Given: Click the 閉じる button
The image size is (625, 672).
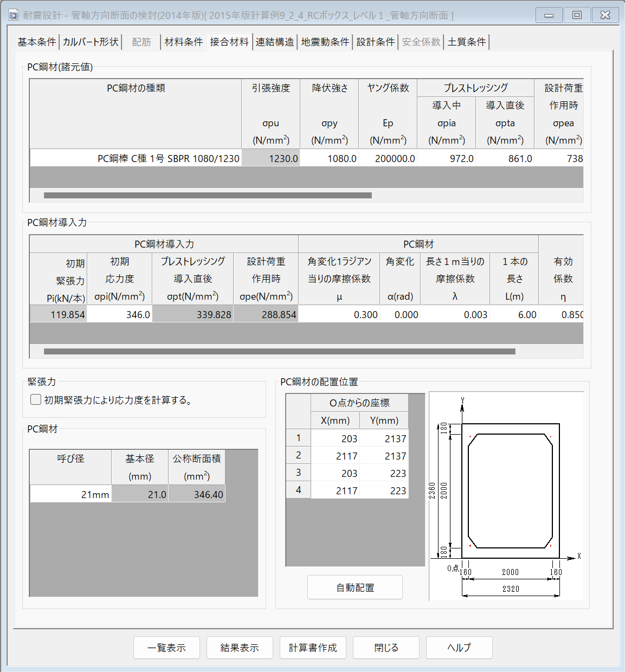Looking at the screenshot, I should point(386,648).
